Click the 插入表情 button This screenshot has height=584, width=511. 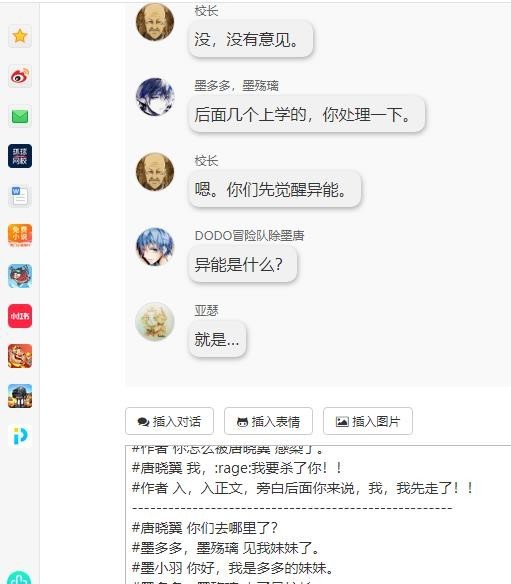268,421
